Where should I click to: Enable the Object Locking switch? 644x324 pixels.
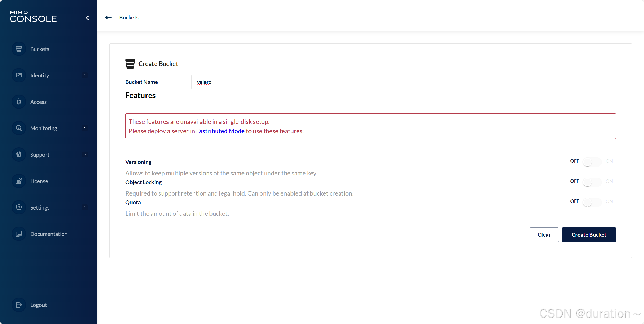tap(592, 182)
